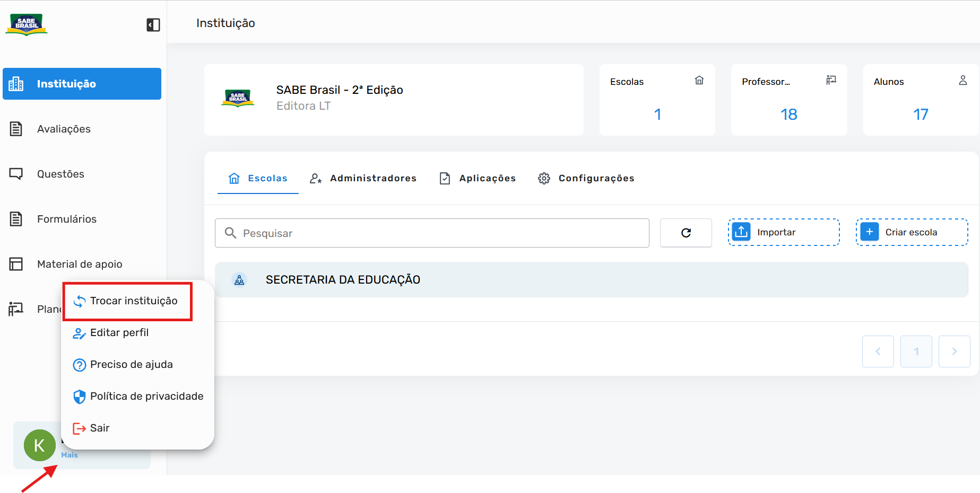Click the Questões chat bubble icon
This screenshot has height=493, width=980.
point(16,174)
